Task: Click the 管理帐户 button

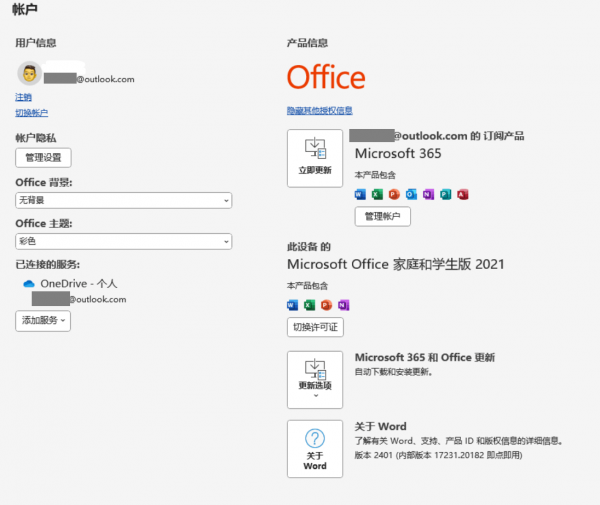Action: [x=383, y=217]
